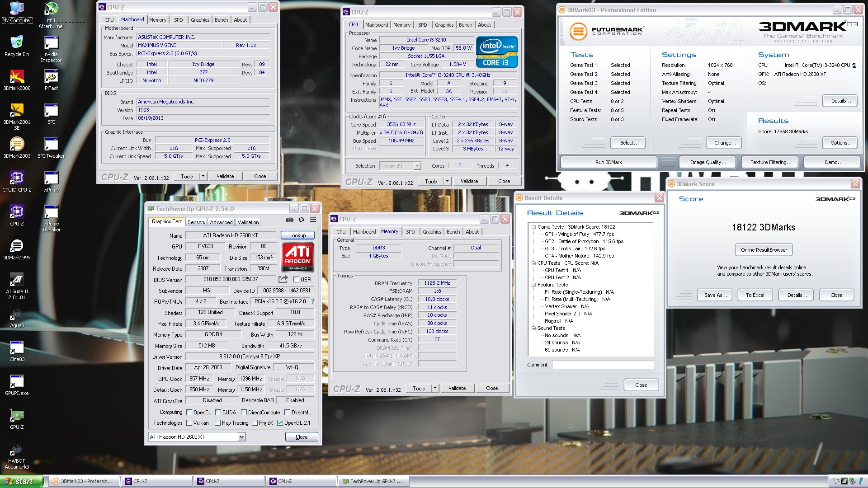Click Comment field in Result Details
Image resolution: width=868 pixels, height=488 pixels.
point(603,365)
